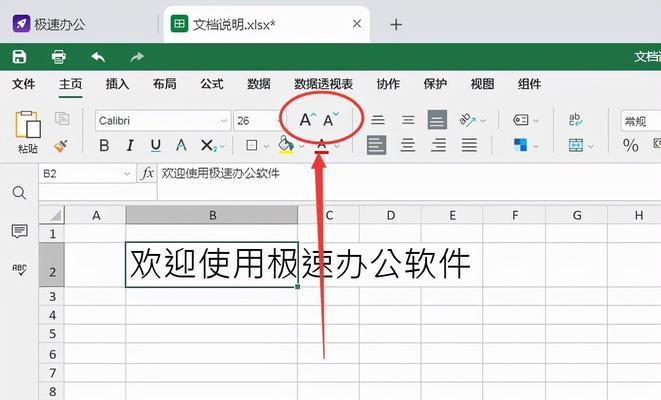Open the 插入 ribbon tab
The width and height of the screenshot is (661, 400).
(x=117, y=84)
